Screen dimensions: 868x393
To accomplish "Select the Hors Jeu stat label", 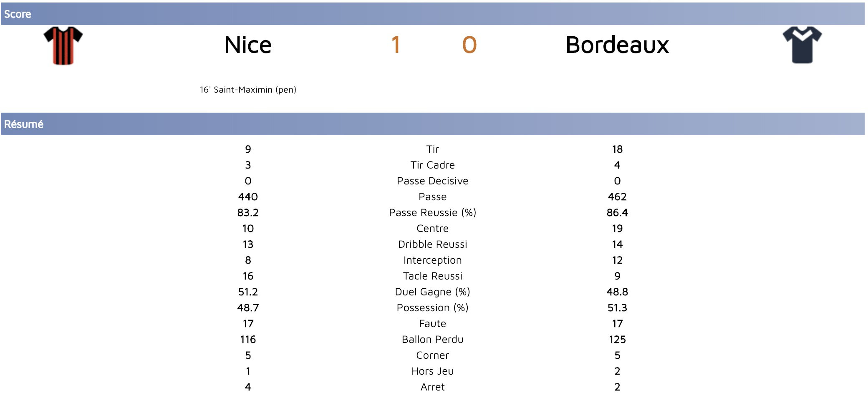I will (x=432, y=371).
